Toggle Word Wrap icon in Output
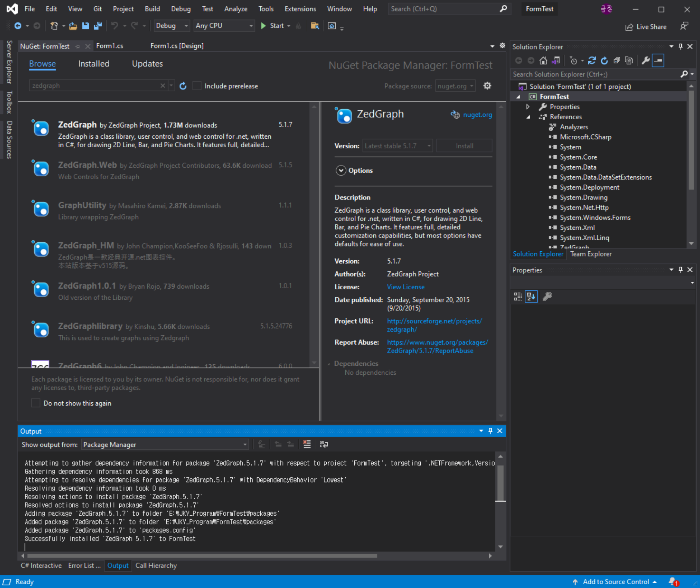Image resolution: width=700 pixels, height=588 pixels. [324, 444]
